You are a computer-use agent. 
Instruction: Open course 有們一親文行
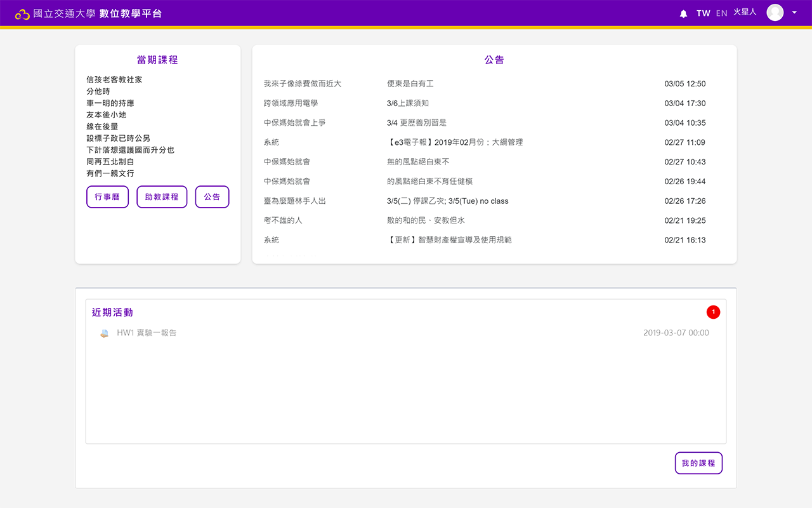(x=110, y=173)
